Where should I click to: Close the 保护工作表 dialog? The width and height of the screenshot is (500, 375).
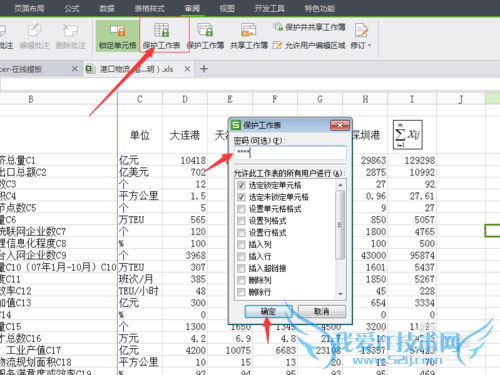click(340, 125)
